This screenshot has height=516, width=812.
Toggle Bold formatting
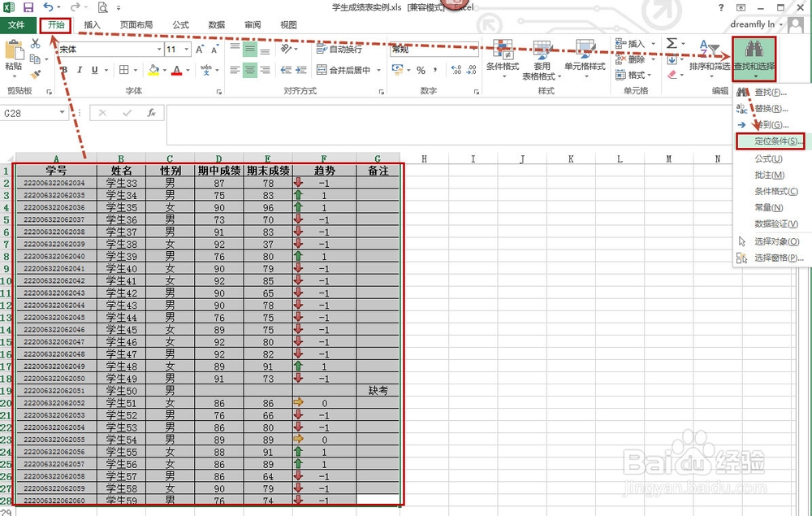65,70
